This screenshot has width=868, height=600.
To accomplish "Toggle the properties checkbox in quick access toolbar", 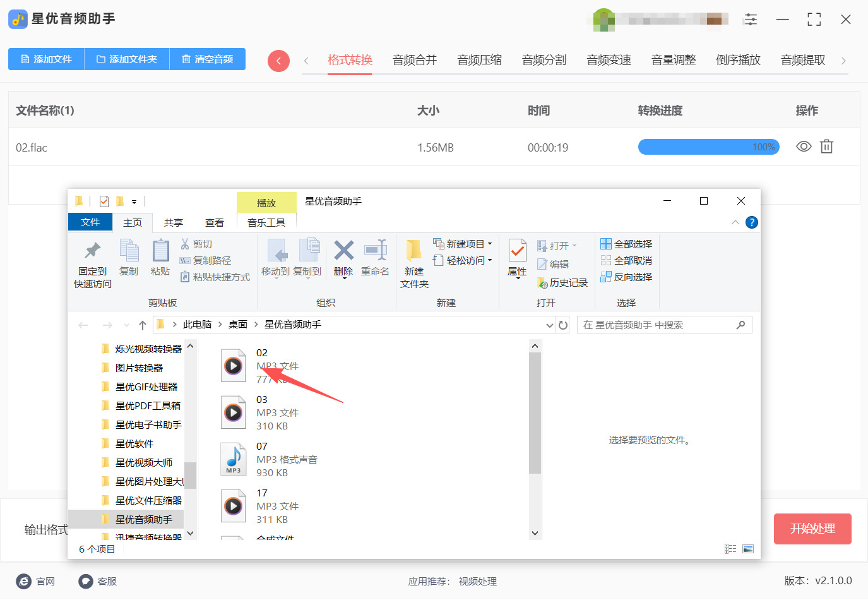I will [104, 201].
